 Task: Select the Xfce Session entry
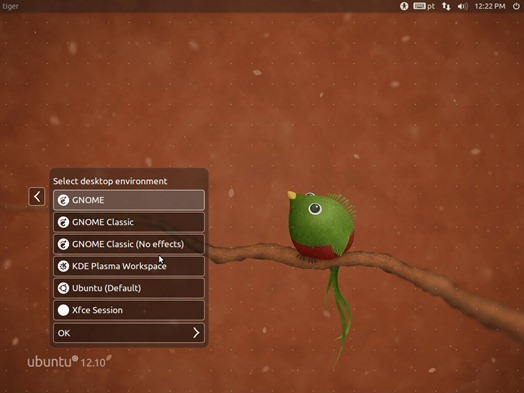point(129,310)
